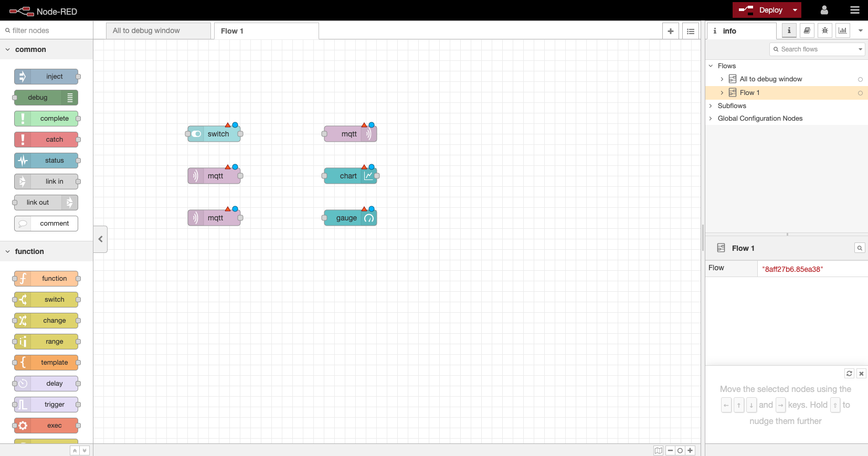Open the debug messages sidebar tab
868x456 pixels.
[824, 30]
